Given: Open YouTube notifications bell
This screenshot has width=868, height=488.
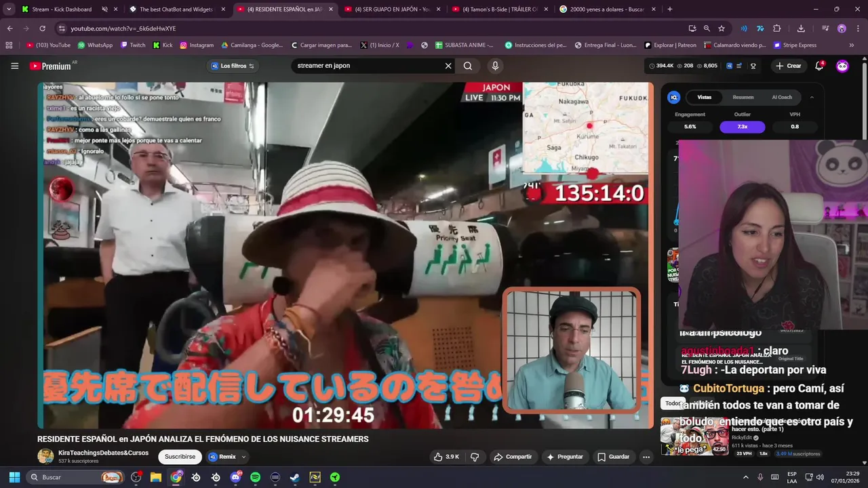Looking at the screenshot, I should pyautogui.click(x=819, y=66).
